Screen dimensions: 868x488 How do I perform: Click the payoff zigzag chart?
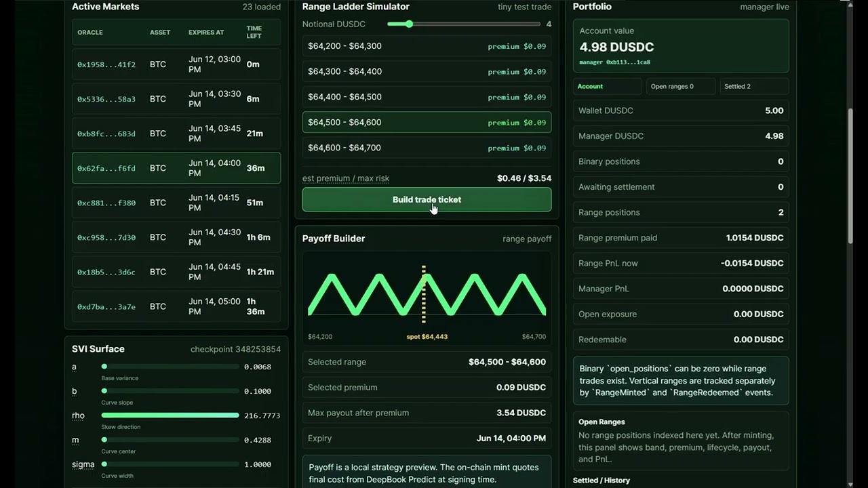427,294
